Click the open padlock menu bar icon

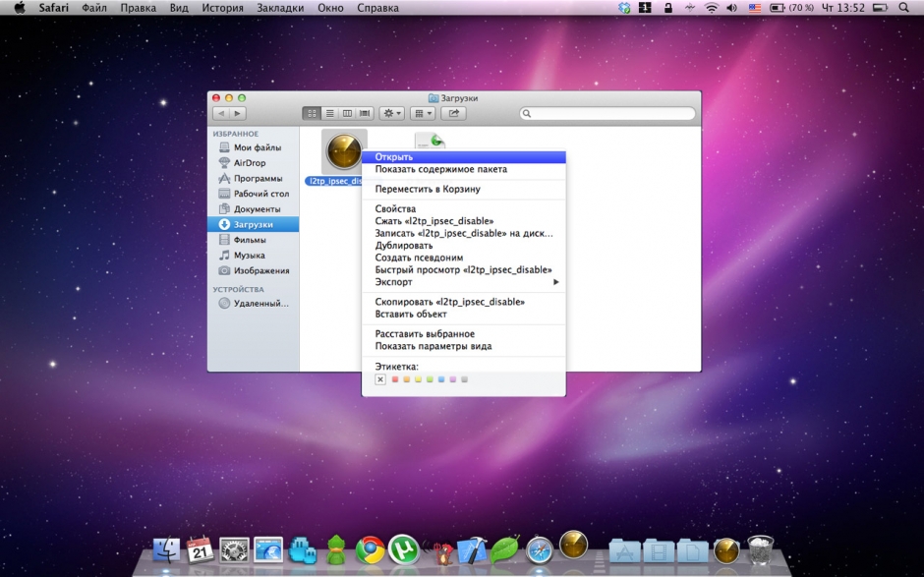click(x=668, y=8)
